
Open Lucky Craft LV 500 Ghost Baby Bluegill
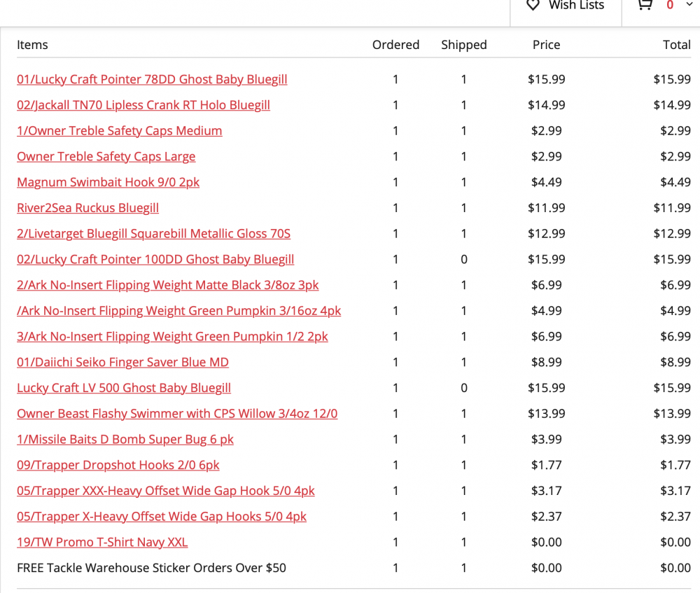(124, 388)
